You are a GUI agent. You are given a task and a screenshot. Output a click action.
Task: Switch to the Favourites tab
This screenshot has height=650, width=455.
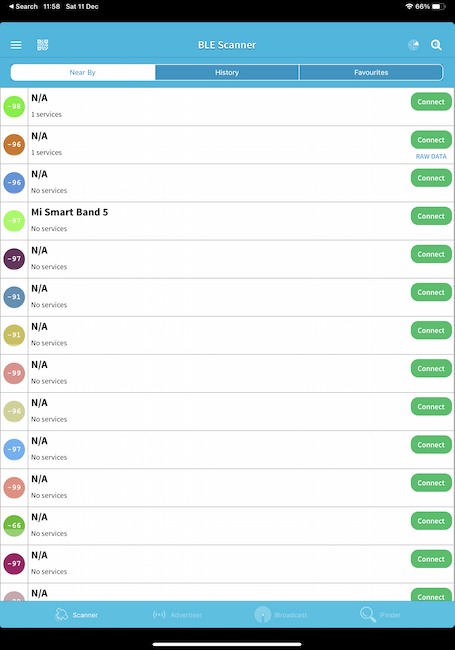[x=371, y=73]
